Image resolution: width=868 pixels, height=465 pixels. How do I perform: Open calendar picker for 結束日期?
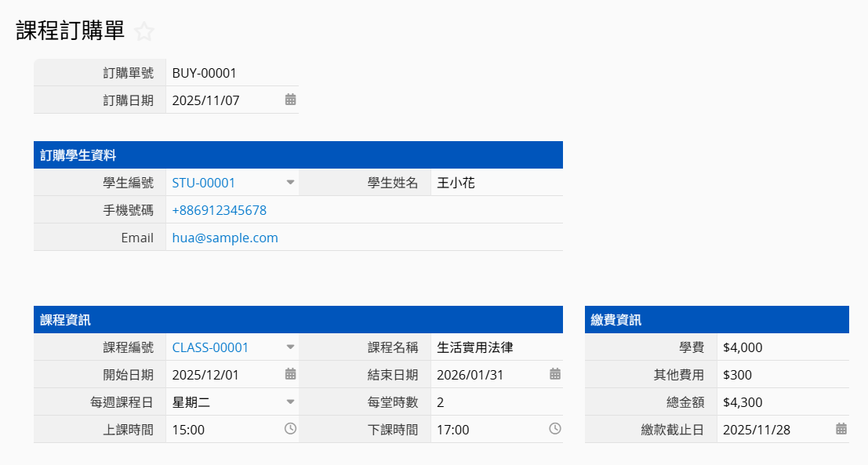click(x=555, y=374)
